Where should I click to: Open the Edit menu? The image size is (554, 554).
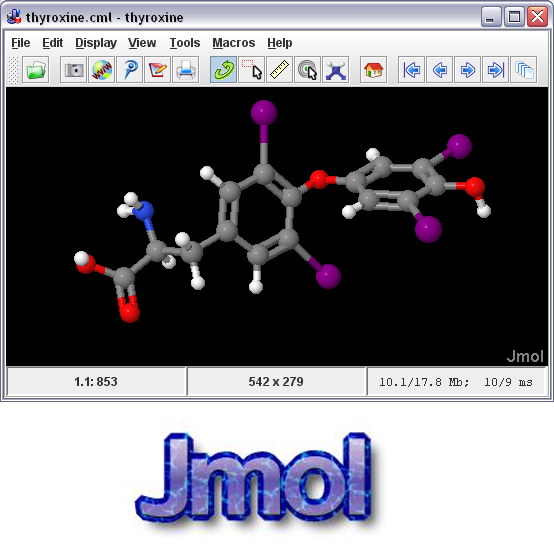coord(52,43)
